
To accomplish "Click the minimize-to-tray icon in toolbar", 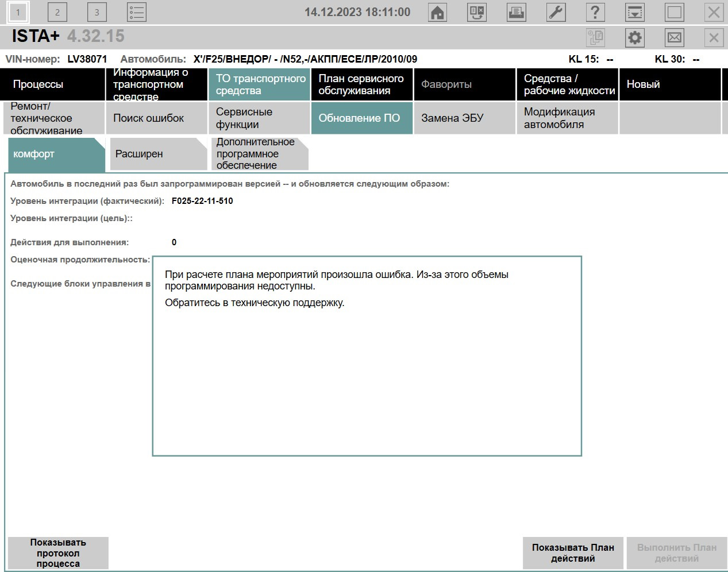I will point(635,12).
